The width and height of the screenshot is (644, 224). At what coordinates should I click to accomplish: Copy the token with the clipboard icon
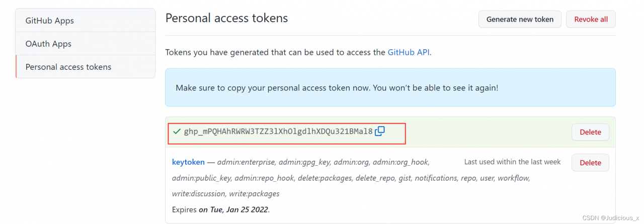pyautogui.click(x=380, y=131)
